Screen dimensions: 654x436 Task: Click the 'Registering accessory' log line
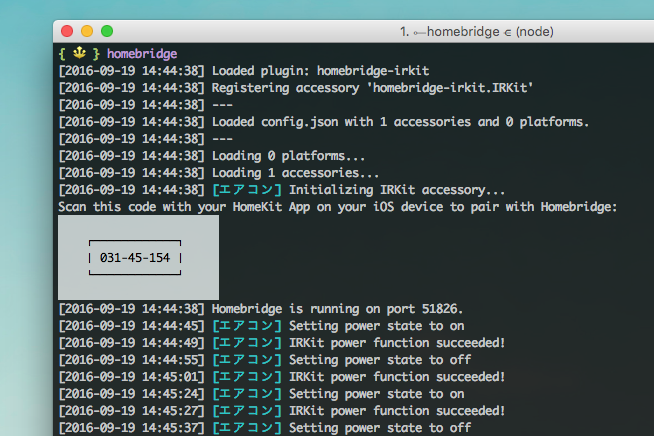click(x=296, y=88)
